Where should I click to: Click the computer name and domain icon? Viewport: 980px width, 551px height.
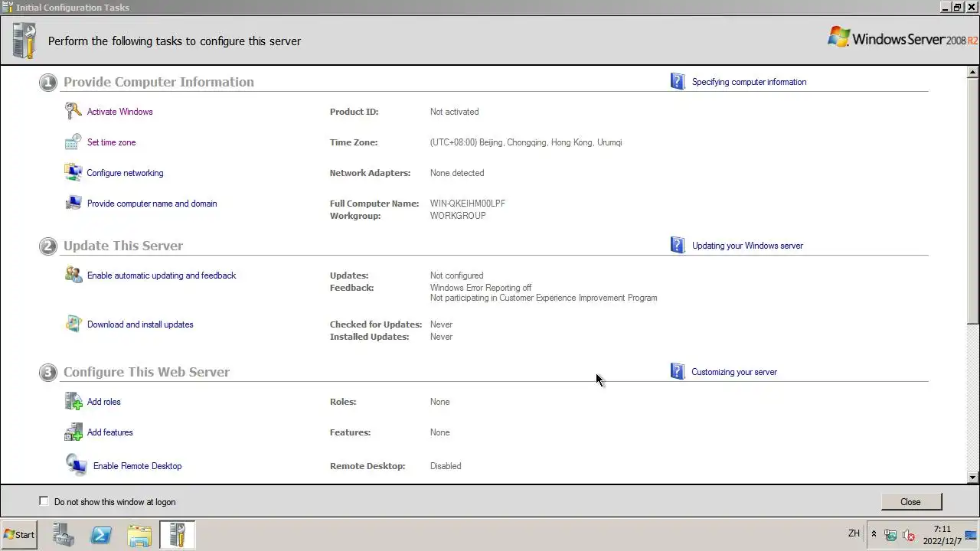[73, 204]
